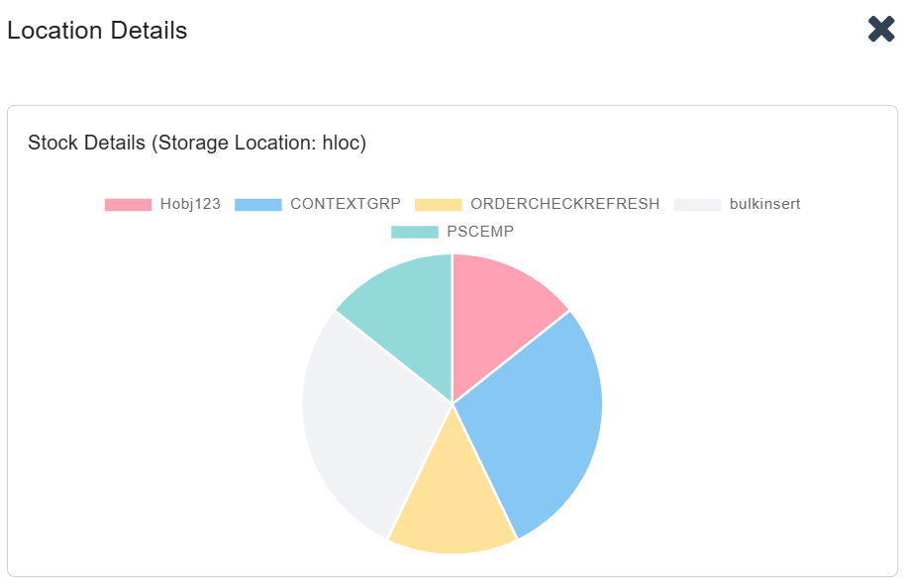This screenshot has height=588, width=909.
Task: Select the yellow pie slice
Action: 451,500
